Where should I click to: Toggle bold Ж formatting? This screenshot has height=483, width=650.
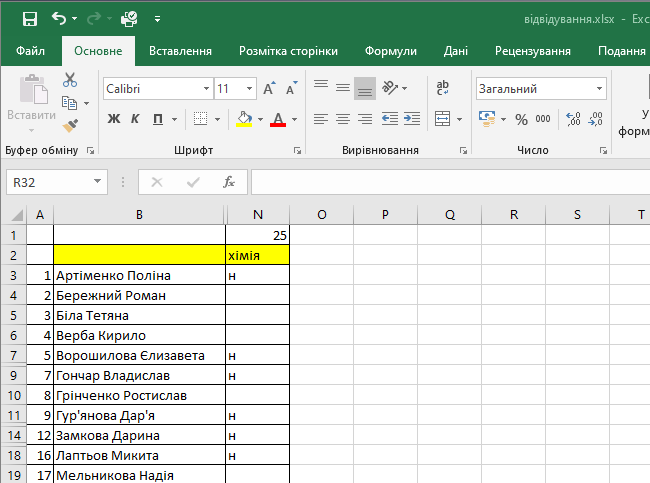[x=114, y=119]
